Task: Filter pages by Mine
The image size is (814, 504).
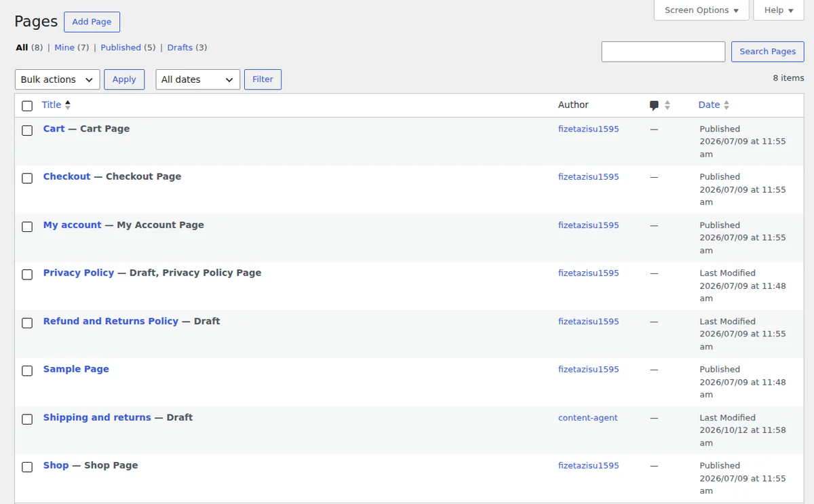Action: tap(64, 47)
